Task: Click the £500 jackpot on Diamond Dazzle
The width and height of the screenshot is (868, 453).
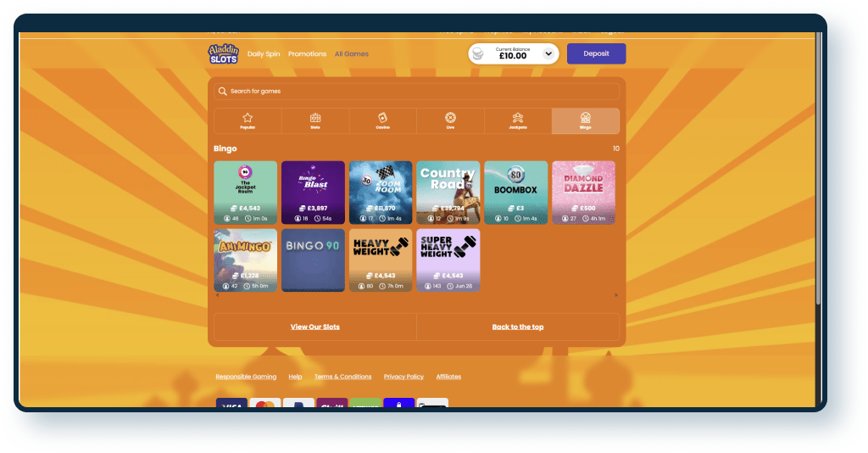Action: (588, 208)
